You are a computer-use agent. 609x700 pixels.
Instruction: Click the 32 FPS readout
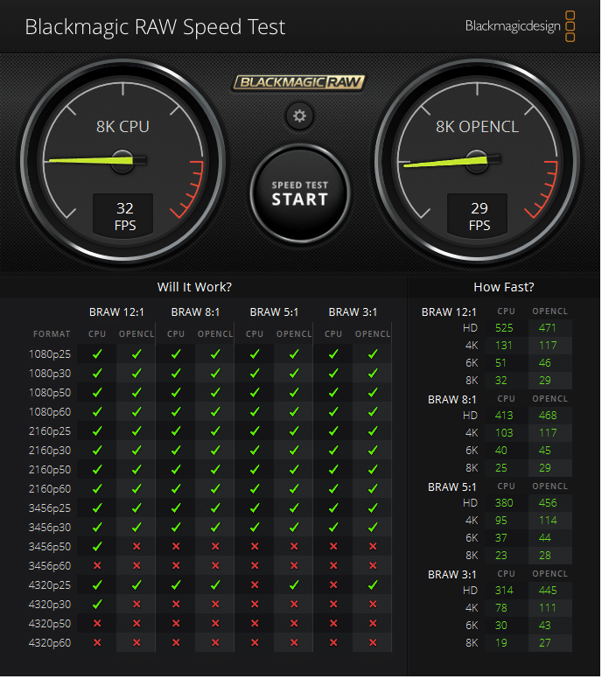click(x=123, y=216)
